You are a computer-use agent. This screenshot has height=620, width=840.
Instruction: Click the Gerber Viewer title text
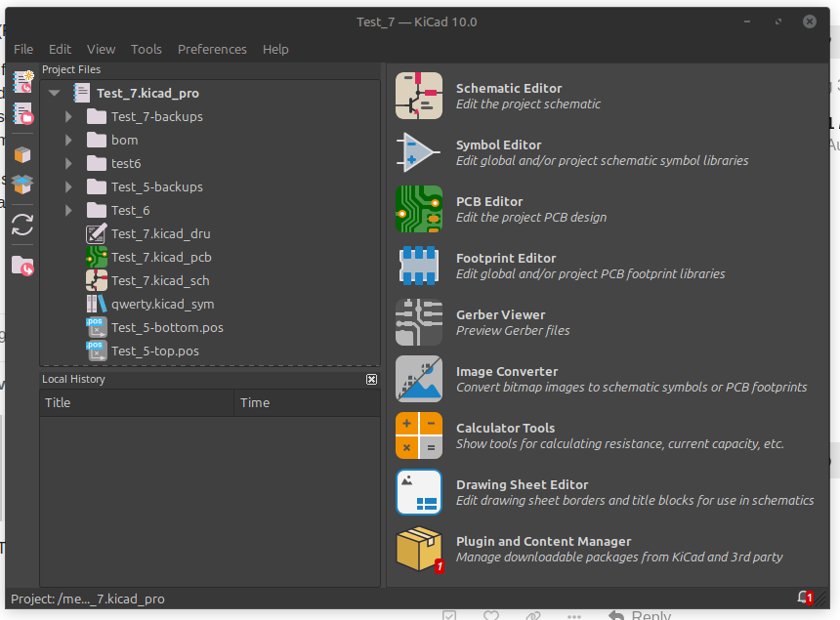500,314
